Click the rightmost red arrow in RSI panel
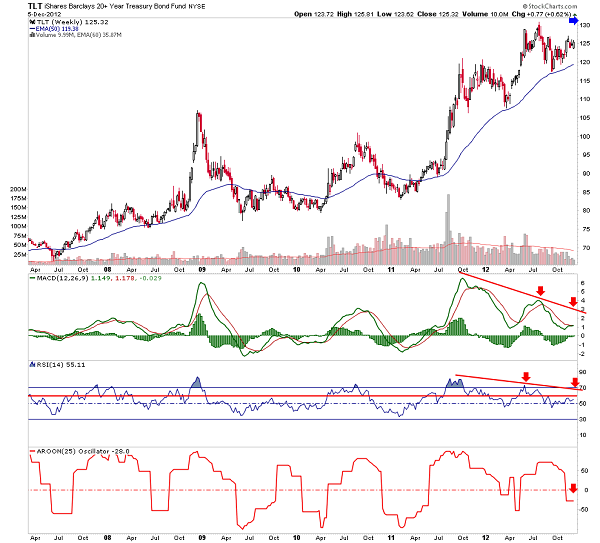 click(x=574, y=381)
